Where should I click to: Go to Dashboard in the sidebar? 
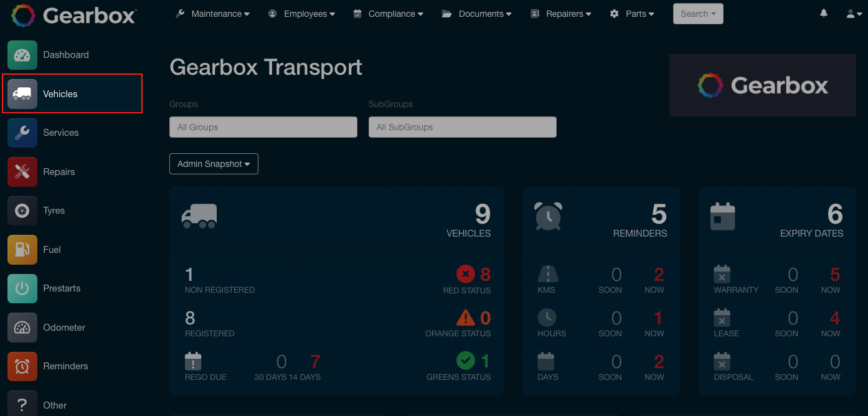(x=66, y=55)
